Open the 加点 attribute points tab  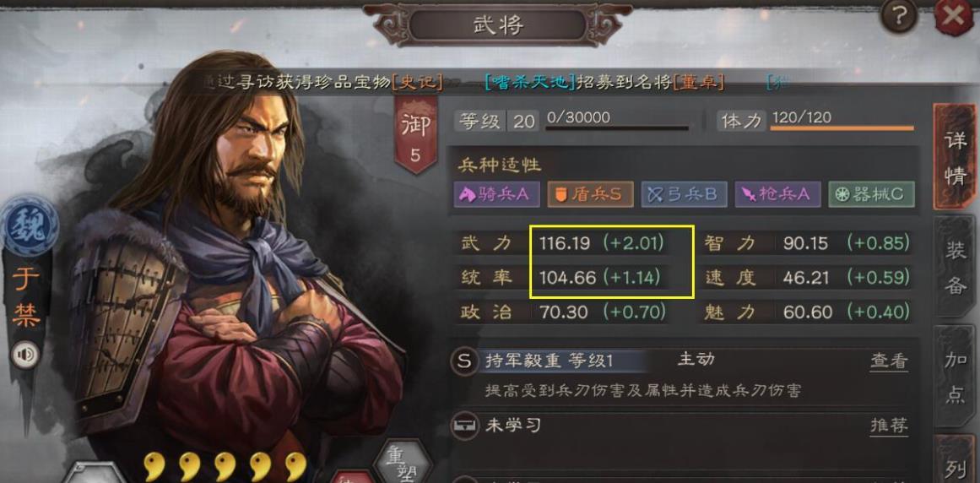pyautogui.click(x=955, y=376)
